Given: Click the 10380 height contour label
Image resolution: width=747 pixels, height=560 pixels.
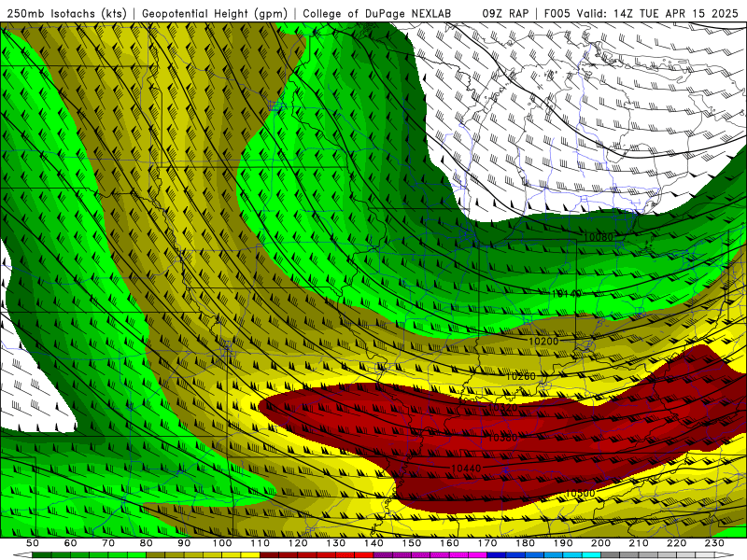Looking at the screenshot, I should [x=502, y=438].
